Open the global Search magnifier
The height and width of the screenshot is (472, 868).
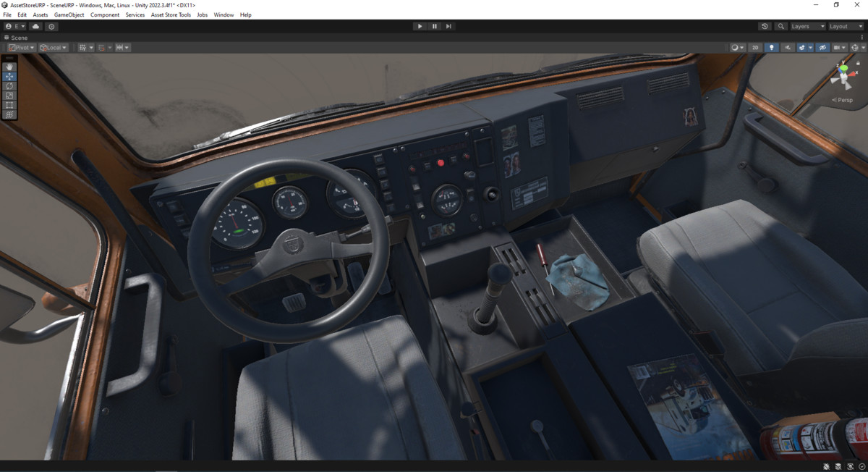(x=780, y=26)
